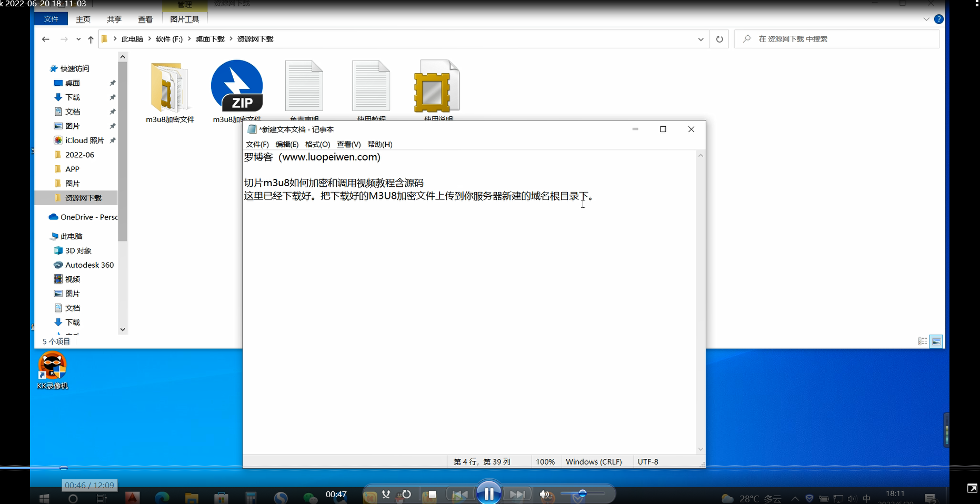Toggle repeat mode in the player
The height and width of the screenshot is (504, 980).
tap(406, 495)
